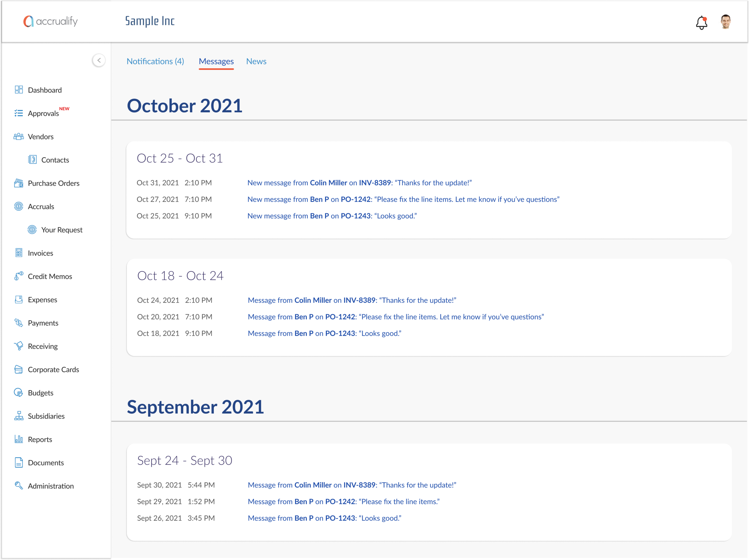Click the Budgets pie chart icon
Screen dimensions: 749x560
point(19,393)
